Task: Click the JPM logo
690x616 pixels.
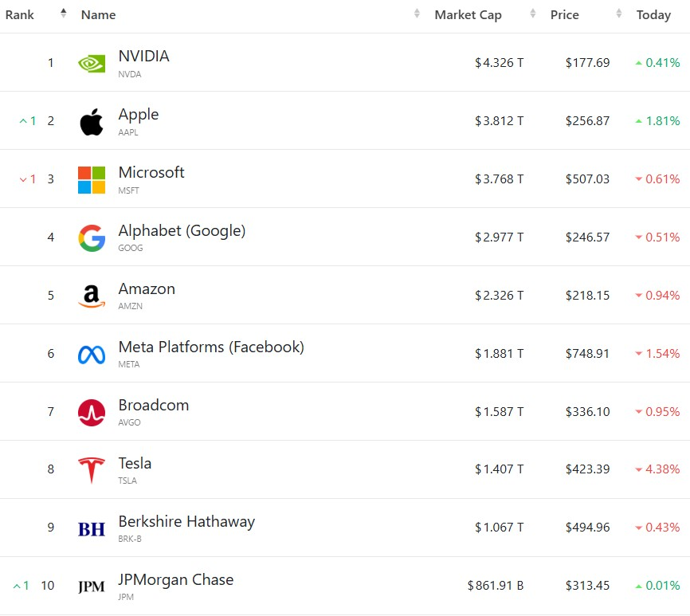Action: (x=92, y=587)
